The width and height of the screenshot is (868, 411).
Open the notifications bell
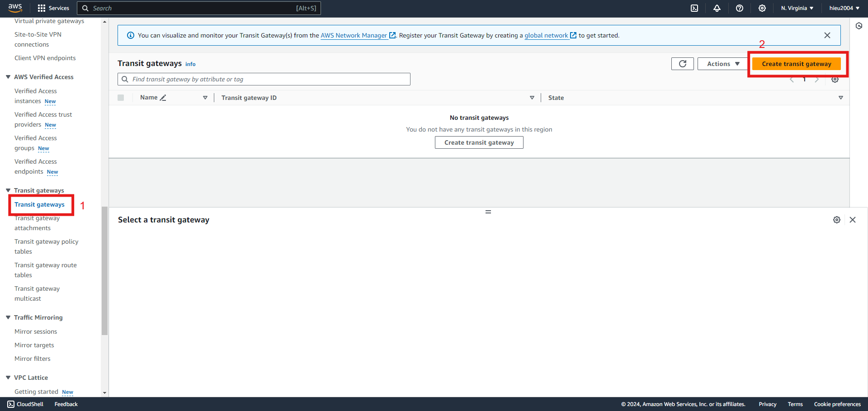(717, 8)
